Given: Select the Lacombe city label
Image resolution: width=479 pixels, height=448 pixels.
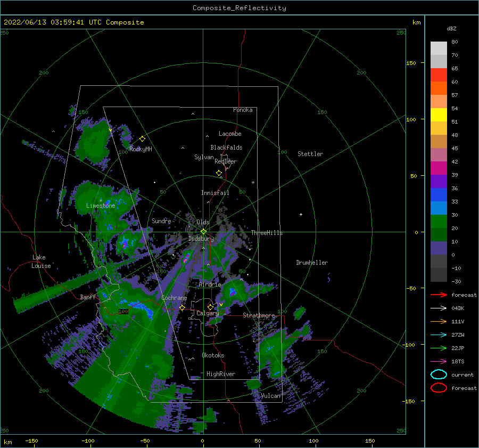Looking at the screenshot, I should pos(230,134).
